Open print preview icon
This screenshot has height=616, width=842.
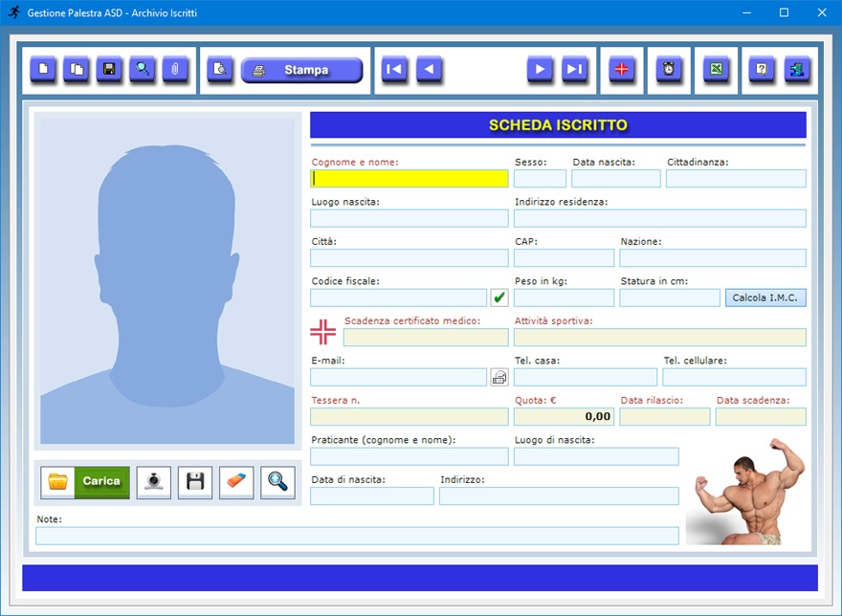click(x=220, y=69)
